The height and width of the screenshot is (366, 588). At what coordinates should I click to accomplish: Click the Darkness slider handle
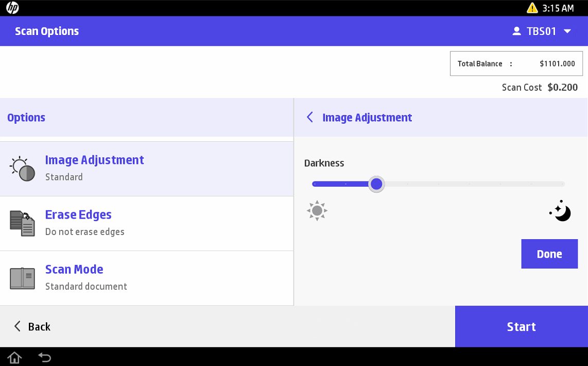coord(377,184)
